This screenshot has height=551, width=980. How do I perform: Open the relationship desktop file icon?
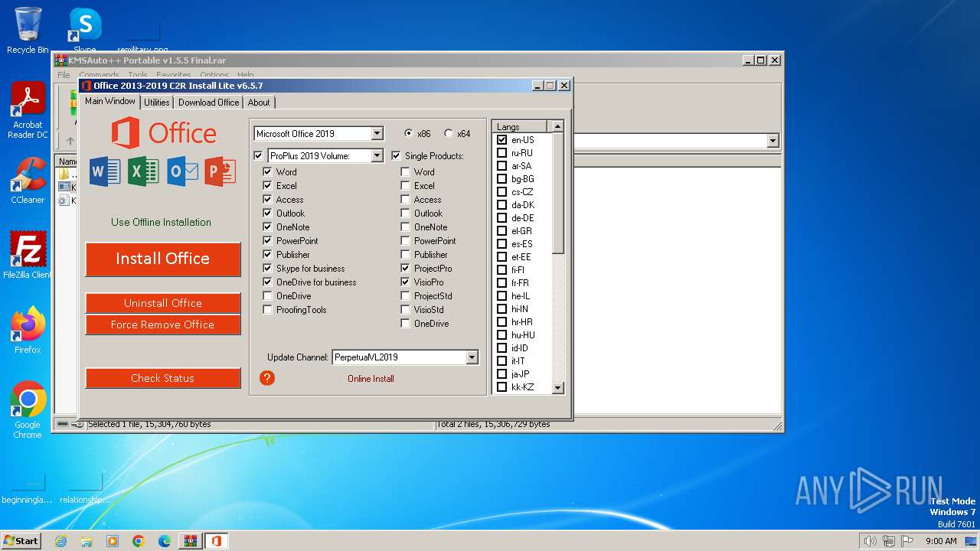pos(85,487)
